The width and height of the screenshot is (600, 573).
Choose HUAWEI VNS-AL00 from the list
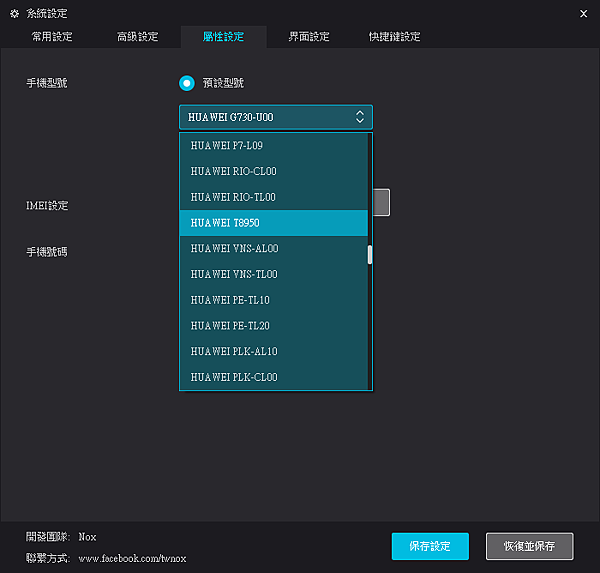click(x=274, y=248)
